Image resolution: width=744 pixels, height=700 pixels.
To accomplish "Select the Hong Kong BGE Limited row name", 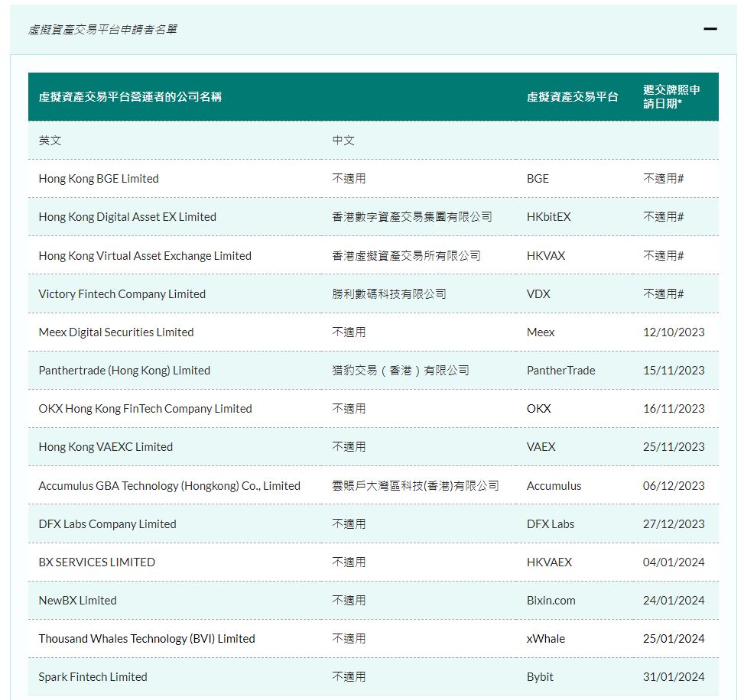I will pos(99,179).
